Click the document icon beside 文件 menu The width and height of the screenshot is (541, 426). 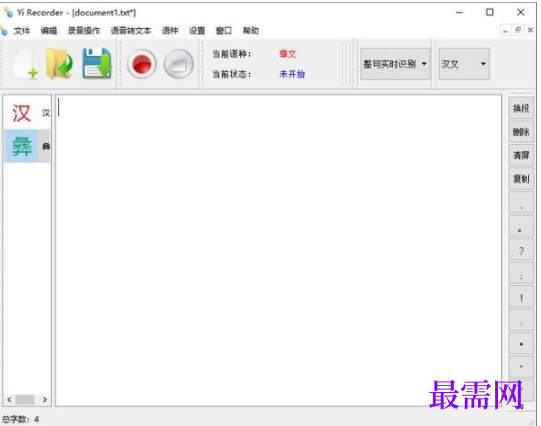coord(4,31)
